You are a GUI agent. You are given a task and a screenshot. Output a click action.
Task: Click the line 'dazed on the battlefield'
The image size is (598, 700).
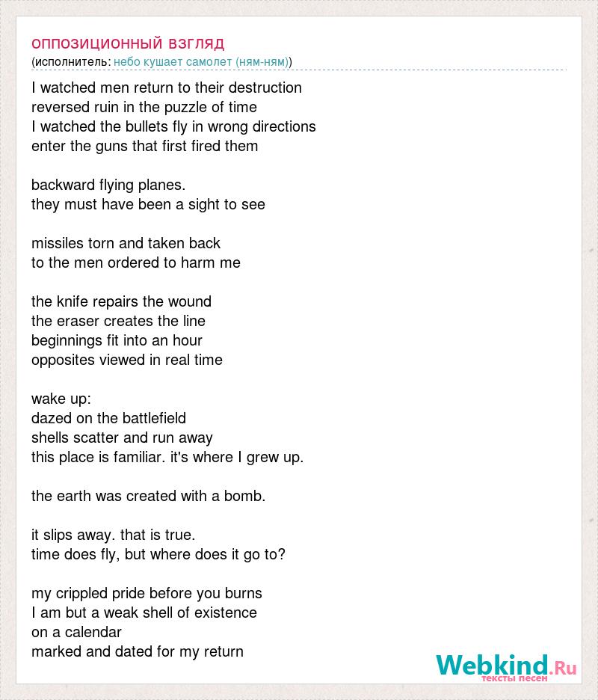[x=108, y=418]
